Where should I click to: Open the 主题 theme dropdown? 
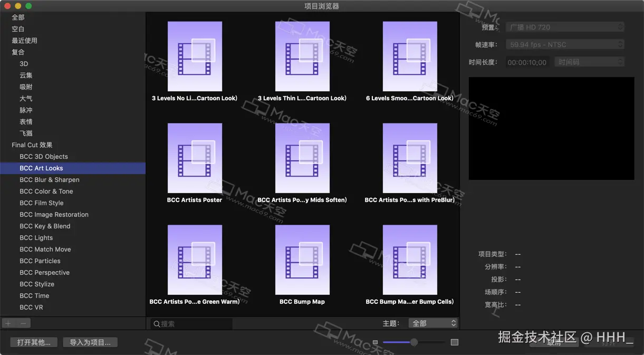[x=434, y=323]
